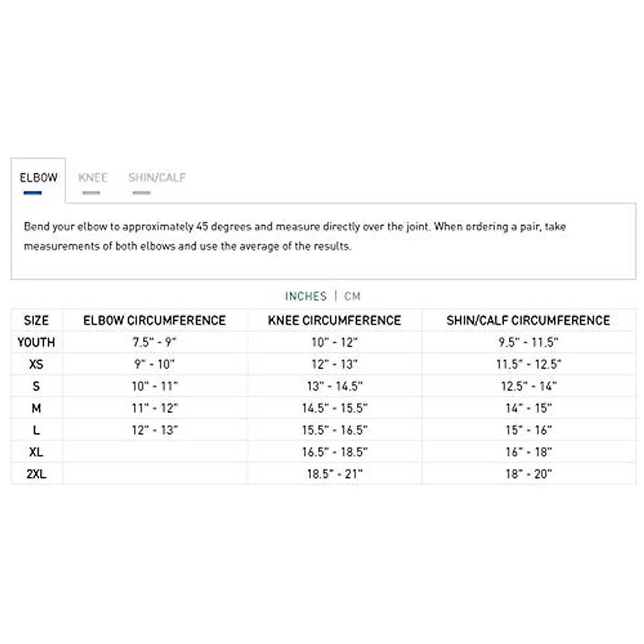
Task: Select the 2XL size row label
Action: tap(36, 474)
